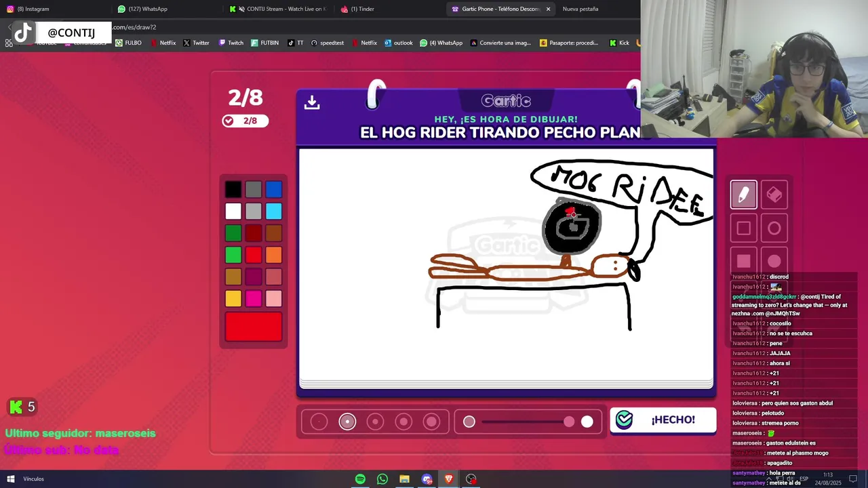Viewport: 868px width, 488px height.
Task: Choose the largest brush size
Action: coord(431,422)
